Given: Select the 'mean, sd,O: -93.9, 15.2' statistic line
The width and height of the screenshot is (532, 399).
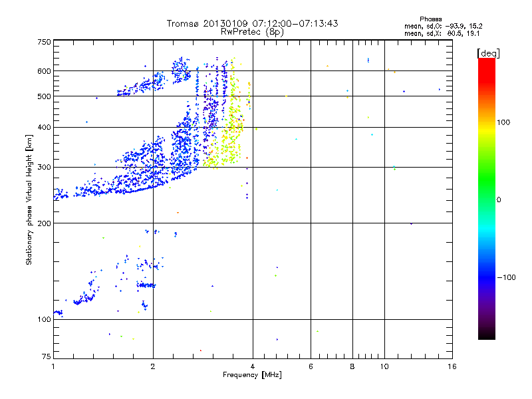Looking at the screenshot, I should click(443, 26).
